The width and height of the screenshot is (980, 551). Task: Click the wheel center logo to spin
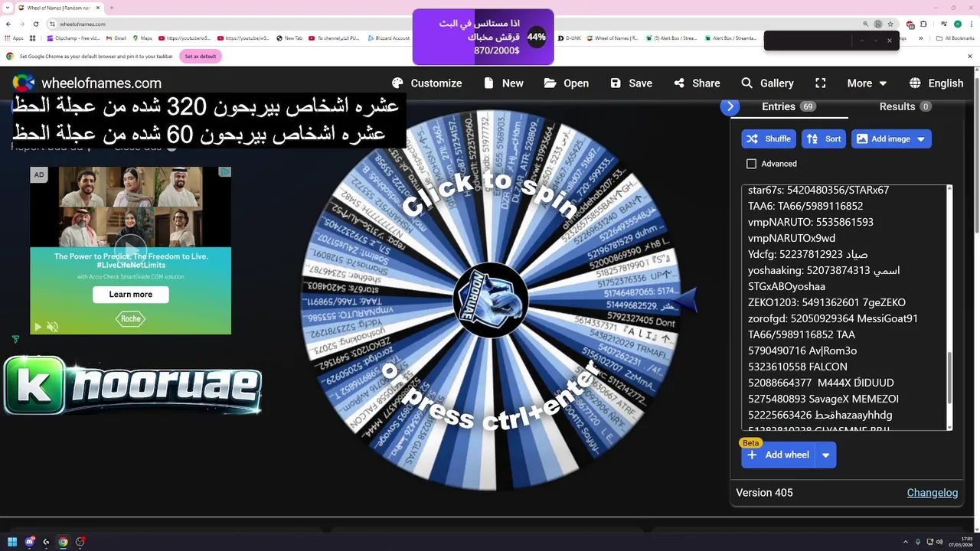[490, 299]
